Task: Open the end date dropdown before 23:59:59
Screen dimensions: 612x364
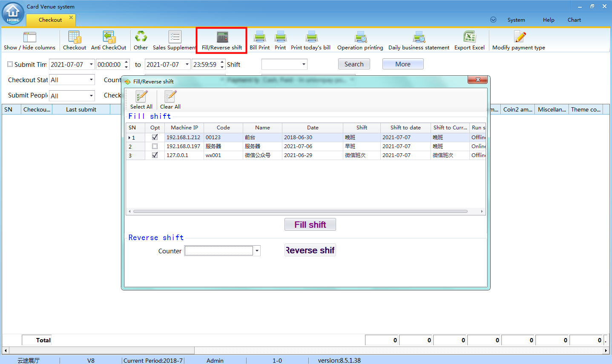Action: tap(187, 64)
